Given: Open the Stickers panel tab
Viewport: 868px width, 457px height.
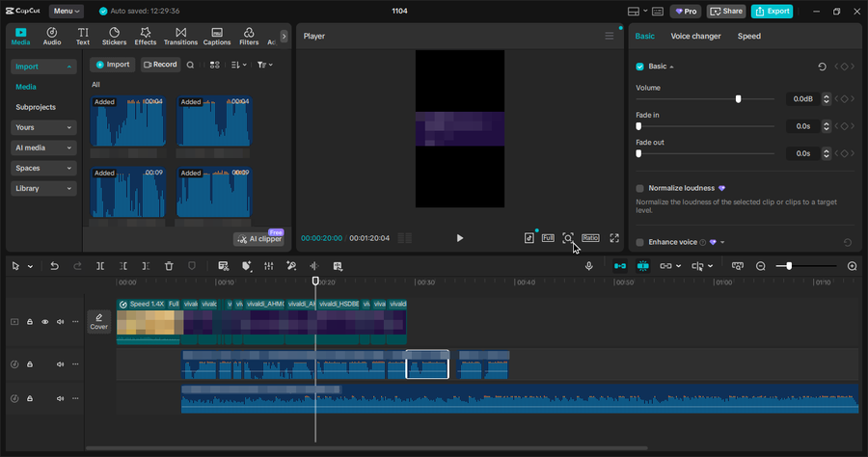Looking at the screenshot, I should tap(114, 36).
